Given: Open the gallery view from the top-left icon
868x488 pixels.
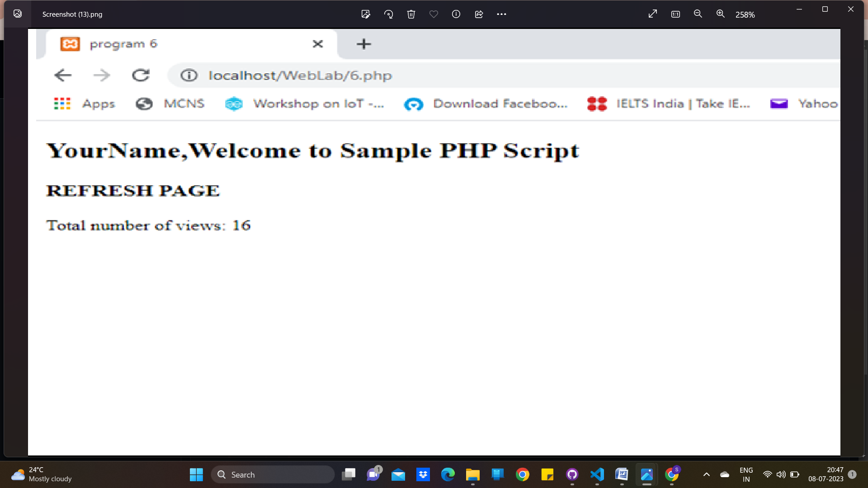Looking at the screenshot, I should point(18,14).
